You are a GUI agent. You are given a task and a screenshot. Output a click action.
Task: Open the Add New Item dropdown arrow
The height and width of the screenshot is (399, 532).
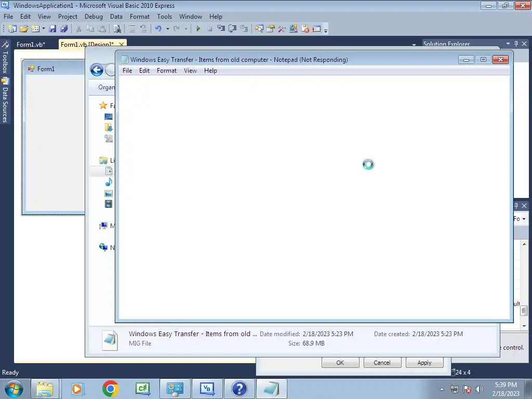click(x=44, y=29)
